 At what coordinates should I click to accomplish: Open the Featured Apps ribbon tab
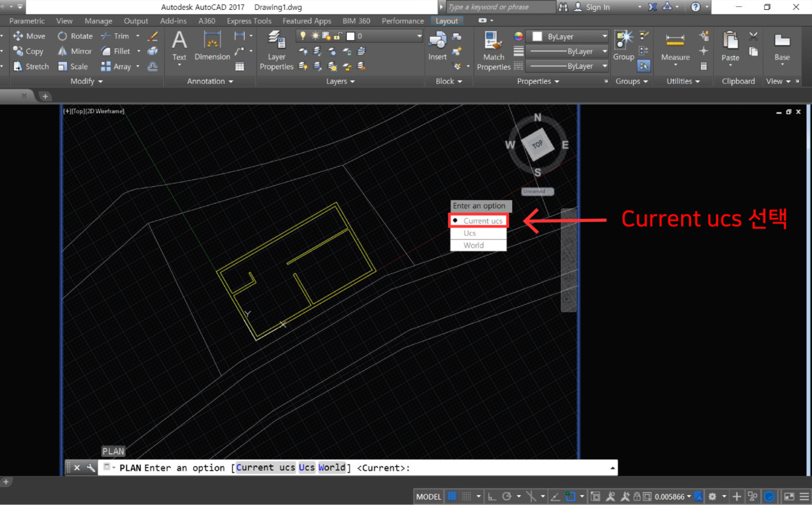[x=306, y=21]
